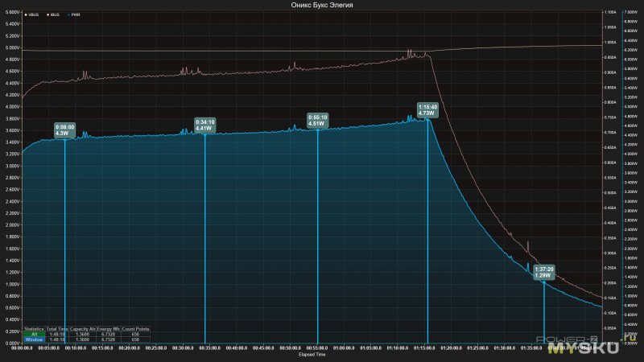The height and width of the screenshot is (362, 644).
Task: Click the Capacity Ah column header
Action: click(83, 329)
